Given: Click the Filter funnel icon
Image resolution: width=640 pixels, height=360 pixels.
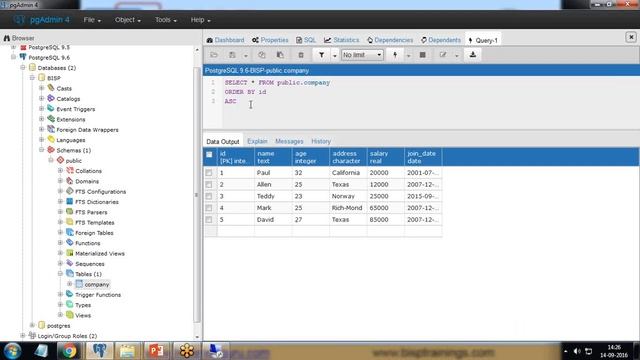Looking at the screenshot, I should point(321,55).
